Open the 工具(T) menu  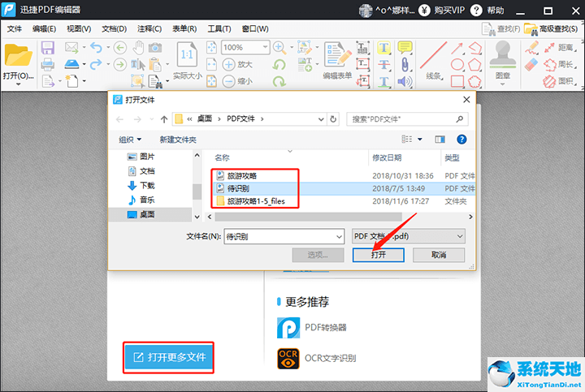pyautogui.click(x=219, y=28)
